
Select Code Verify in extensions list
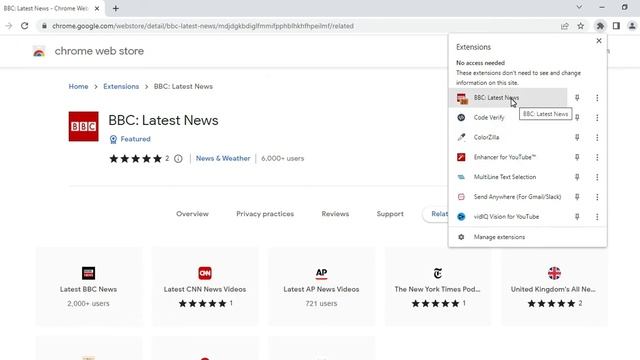point(508,118)
